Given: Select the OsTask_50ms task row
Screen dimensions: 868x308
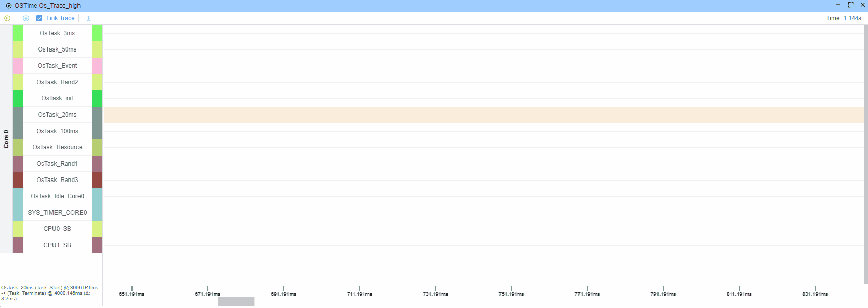Looking at the screenshot, I should coord(57,49).
